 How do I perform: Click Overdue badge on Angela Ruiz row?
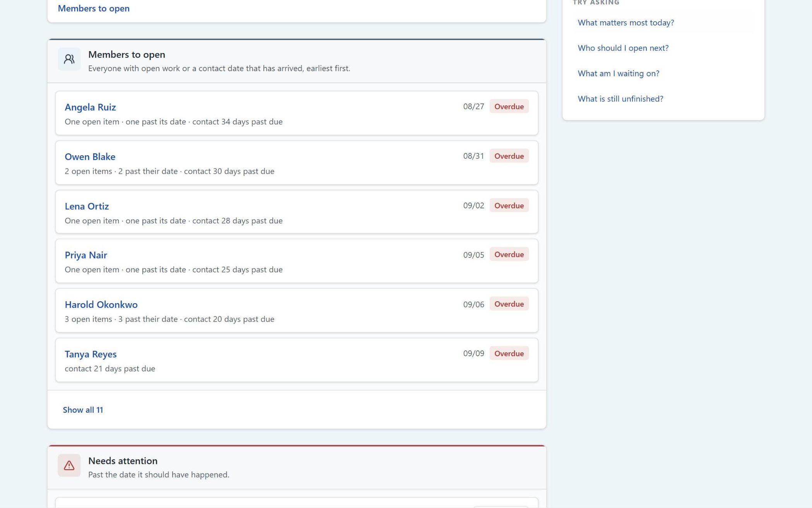[x=509, y=106]
